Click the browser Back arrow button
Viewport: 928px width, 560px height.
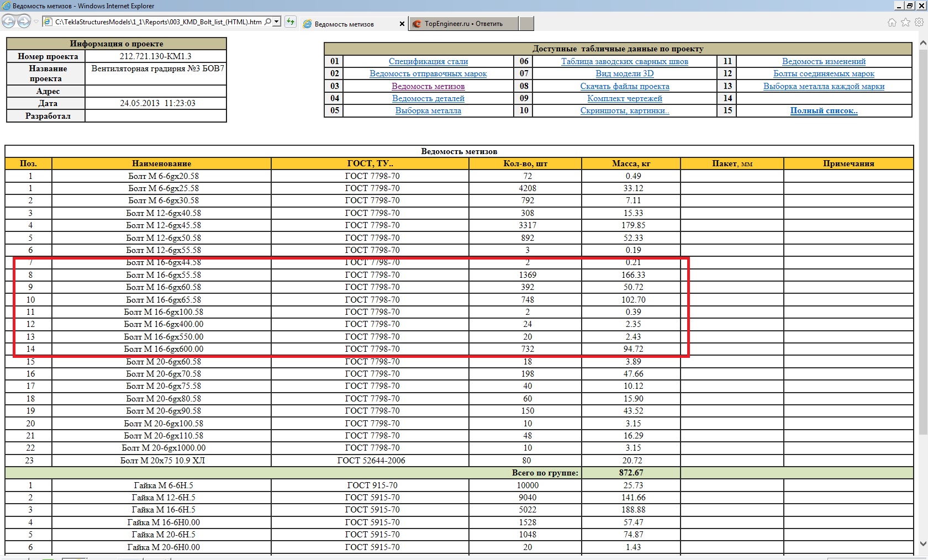pyautogui.click(x=9, y=22)
